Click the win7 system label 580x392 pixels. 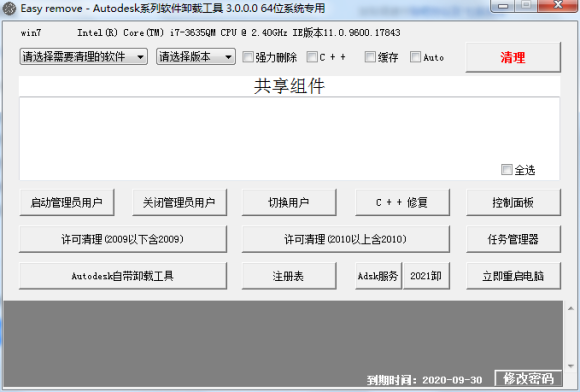tap(31, 33)
